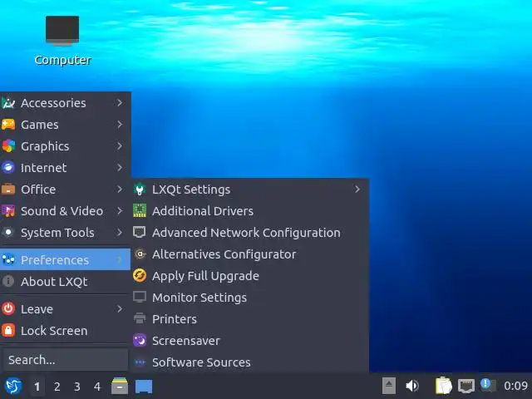Click the Apply Full Upgrade icon
Viewport: 532px width, 399px height.
(x=140, y=276)
